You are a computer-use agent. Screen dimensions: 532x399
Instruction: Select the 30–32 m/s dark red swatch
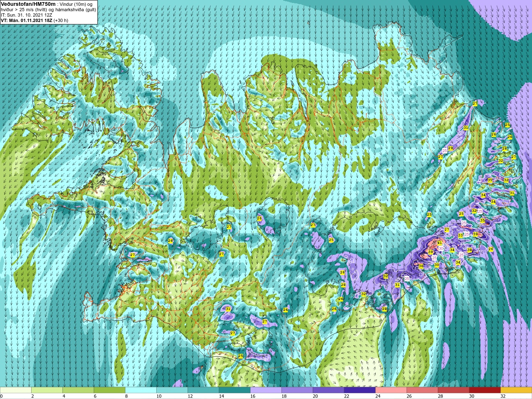pos(485,390)
